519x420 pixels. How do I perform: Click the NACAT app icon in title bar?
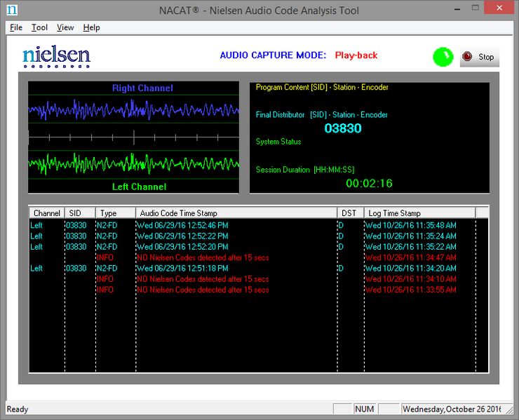pyautogui.click(x=12, y=10)
